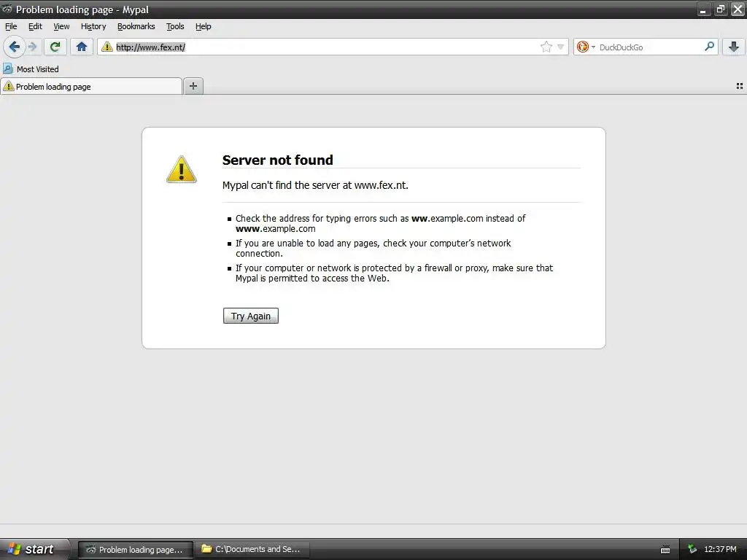The height and width of the screenshot is (560, 747).
Task: Open the Help menu
Action: coord(204,27)
